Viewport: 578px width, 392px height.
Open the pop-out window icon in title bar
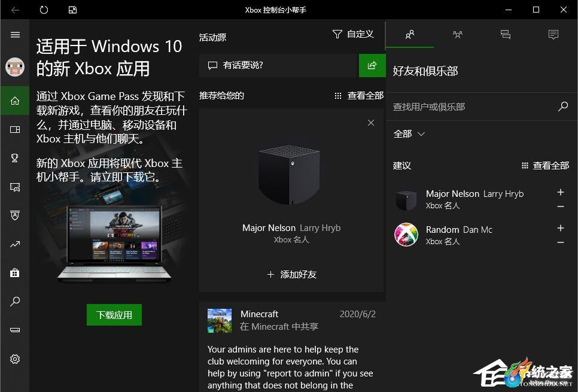click(72, 10)
